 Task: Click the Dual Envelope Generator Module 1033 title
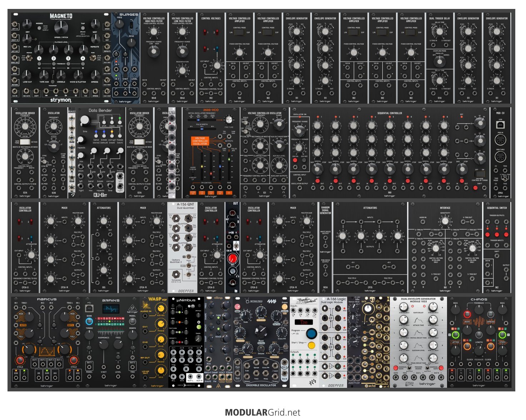click(x=418, y=300)
